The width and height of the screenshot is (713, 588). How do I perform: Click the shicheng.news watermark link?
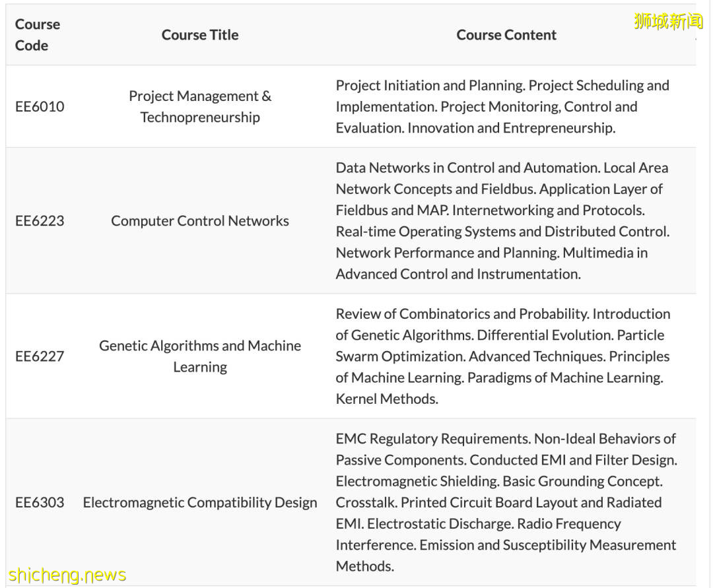click(67, 575)
